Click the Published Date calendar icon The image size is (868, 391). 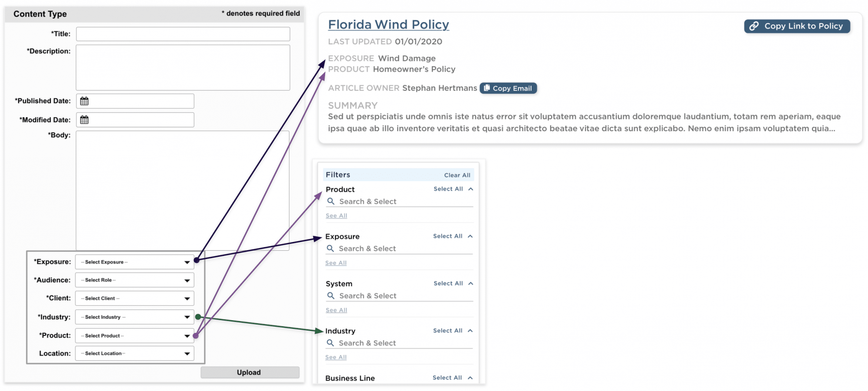pos(84,101)
